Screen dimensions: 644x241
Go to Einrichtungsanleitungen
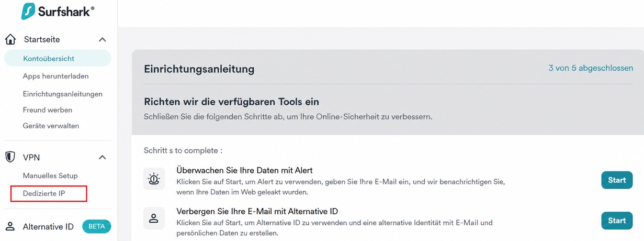[63, 94]
